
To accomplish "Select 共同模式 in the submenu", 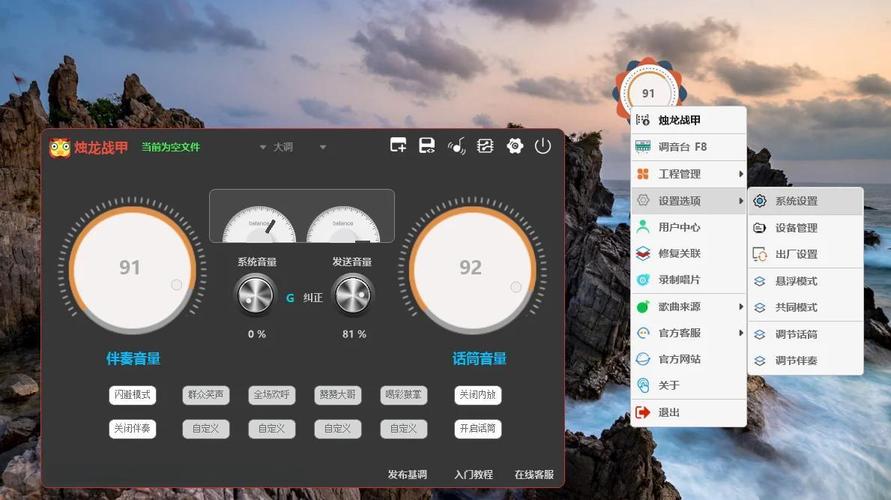I will click(806, 307).
